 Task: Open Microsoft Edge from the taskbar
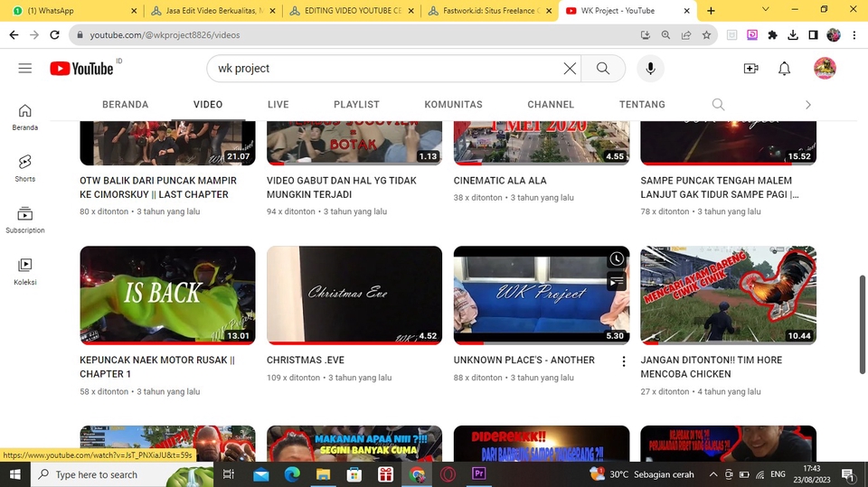292,473
